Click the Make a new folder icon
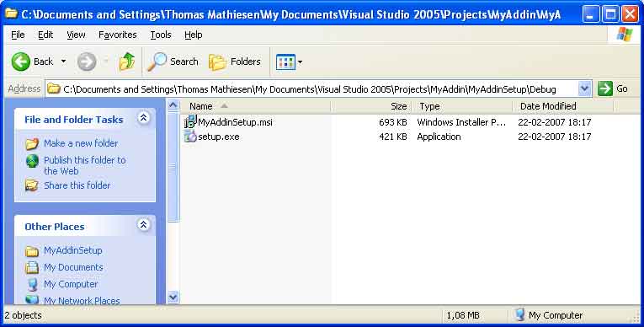This screenshot has width=644, height=327. (32, 144)
